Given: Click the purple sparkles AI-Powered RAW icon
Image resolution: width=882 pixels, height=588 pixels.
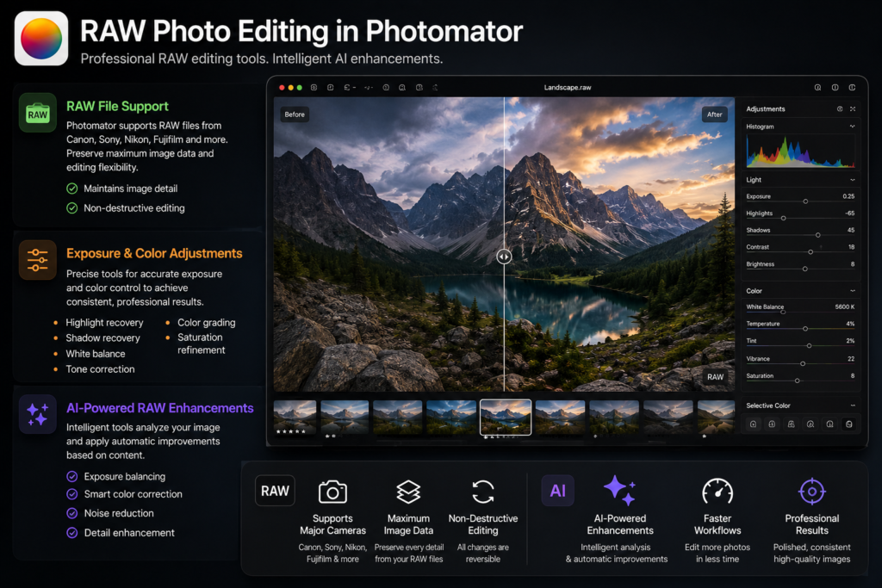Looking at the screenshot, I should pyautogui.click(x=37, y=414).
